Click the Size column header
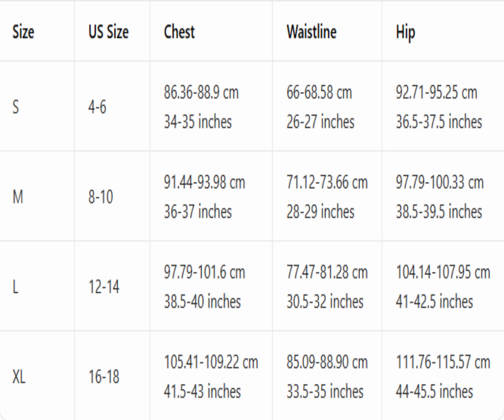The image size is (504, 420). 24,32
